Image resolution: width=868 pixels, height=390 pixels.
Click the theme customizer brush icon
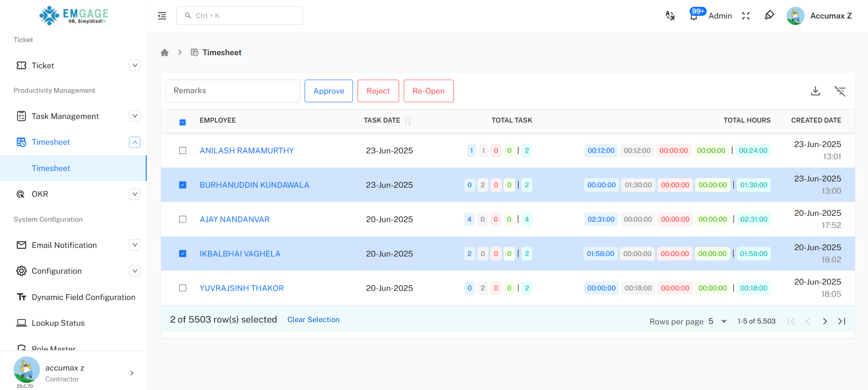[769, 15]
